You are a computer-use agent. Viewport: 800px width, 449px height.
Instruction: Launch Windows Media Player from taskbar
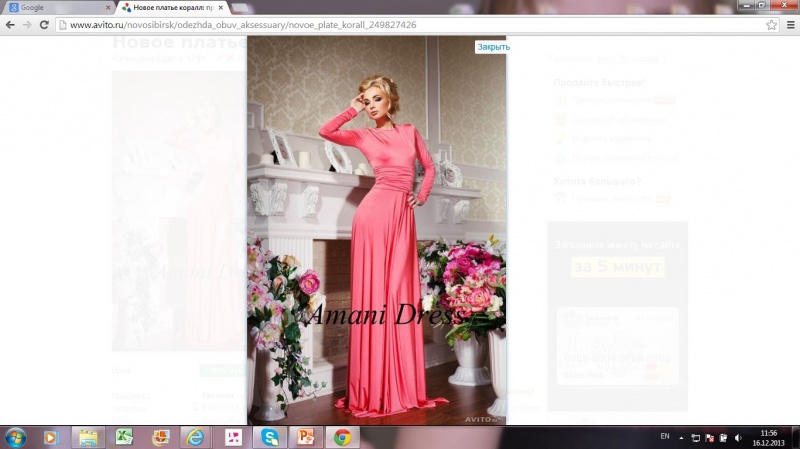[x=51, y=437]
